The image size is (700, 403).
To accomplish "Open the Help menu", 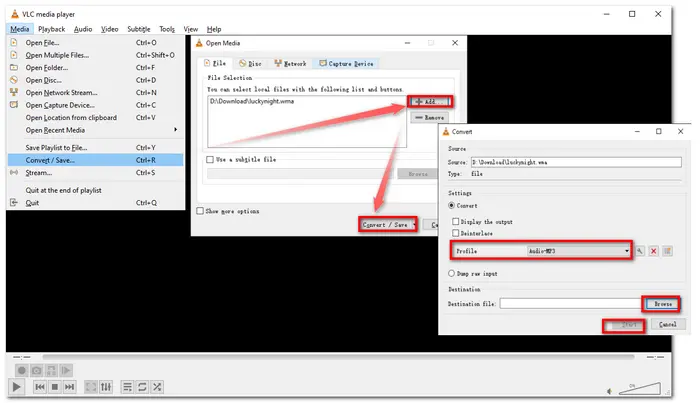I will (214, 29).
